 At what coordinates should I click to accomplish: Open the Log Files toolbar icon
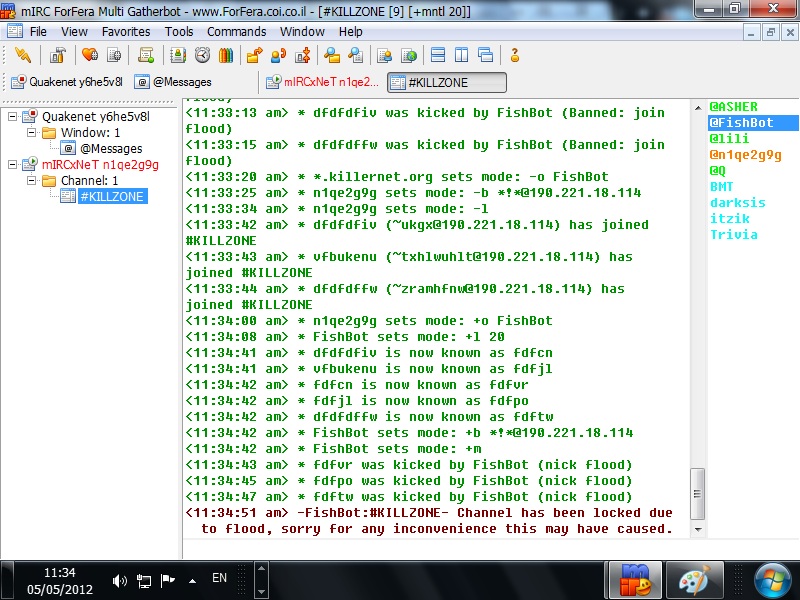(x=356, y=55)
